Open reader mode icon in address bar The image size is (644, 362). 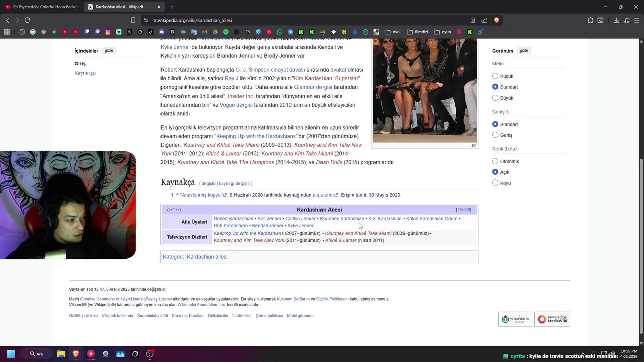click(473, 20)
